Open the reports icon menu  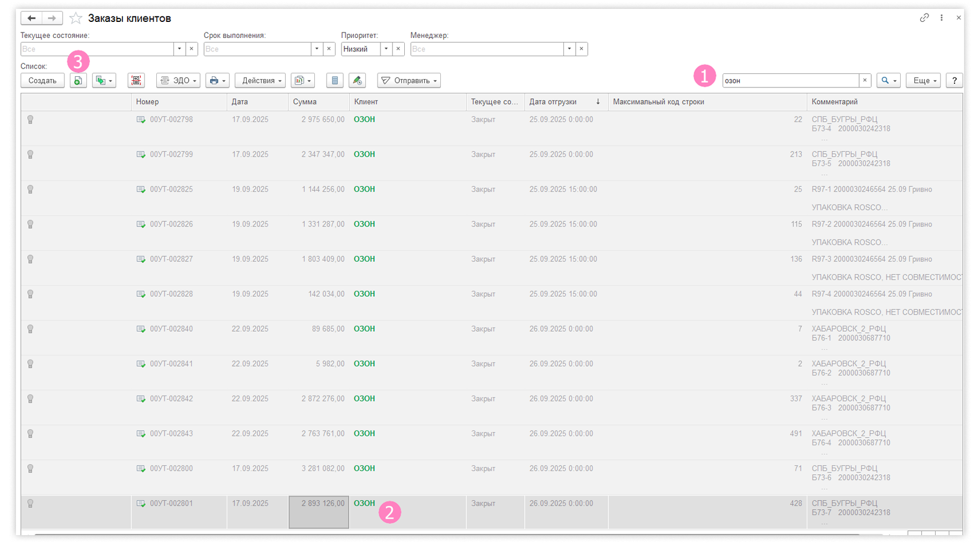pos(302,81)
